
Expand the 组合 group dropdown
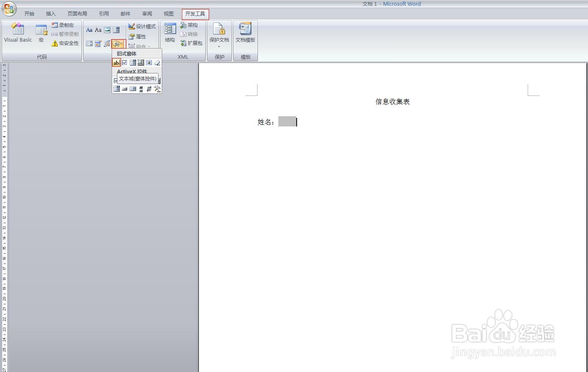click(x=139, y=46)
